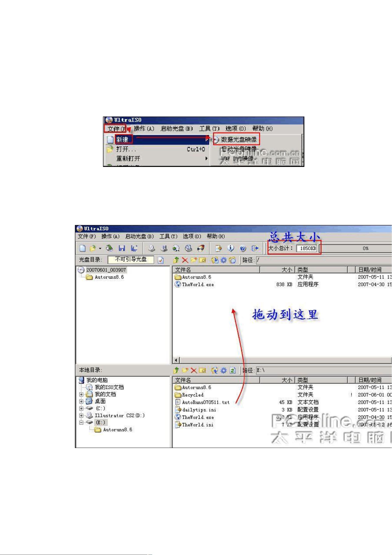Click the Open folder icon in main toolbar
Screen dimensions: 392x555
point(93,248)
